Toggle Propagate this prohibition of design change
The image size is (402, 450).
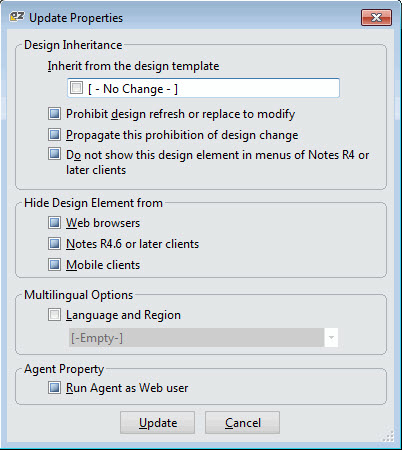tap(54, 135)
